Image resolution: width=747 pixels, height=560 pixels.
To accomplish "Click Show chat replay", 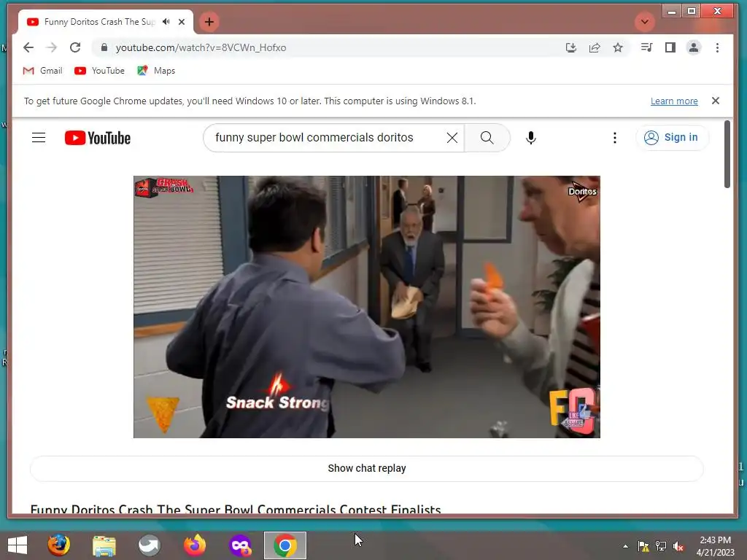I will 367,468.
